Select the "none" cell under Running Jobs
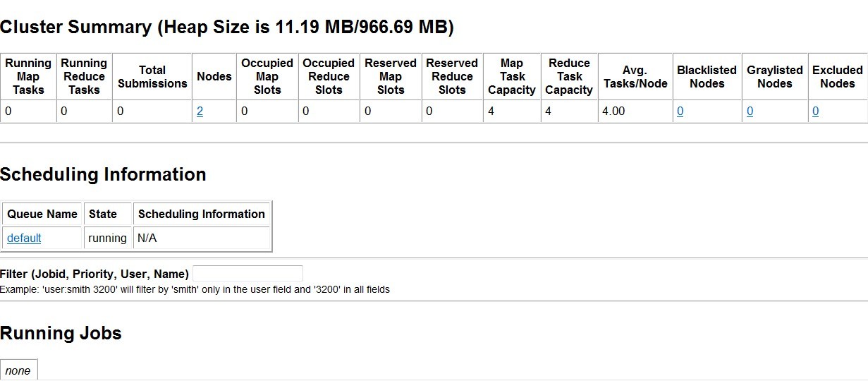The image size is (868, 381). [18, 370]
